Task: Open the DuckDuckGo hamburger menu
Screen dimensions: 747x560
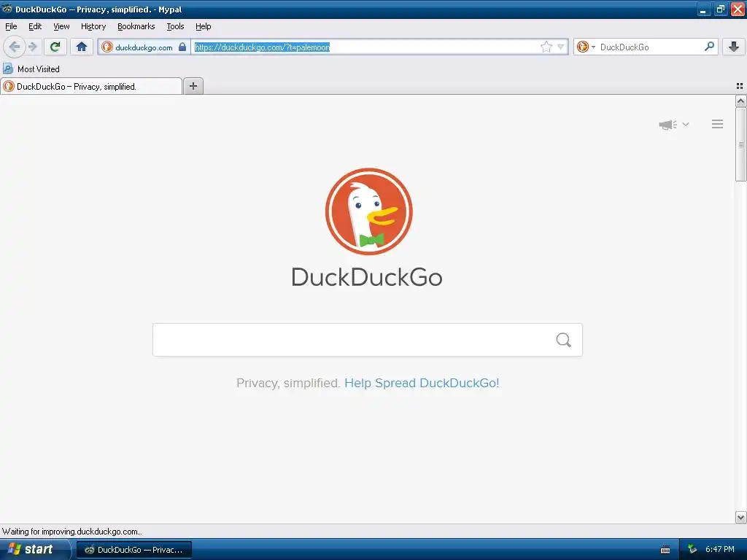Action: 718,124
